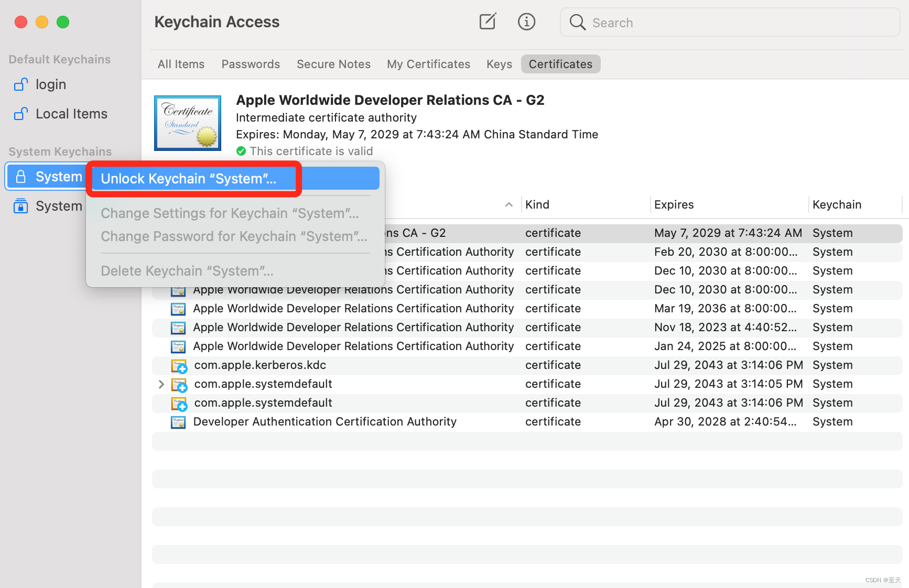Click the large certificate thumbnail image
This screenshot has height=588, width=909.
pos(188,123)
